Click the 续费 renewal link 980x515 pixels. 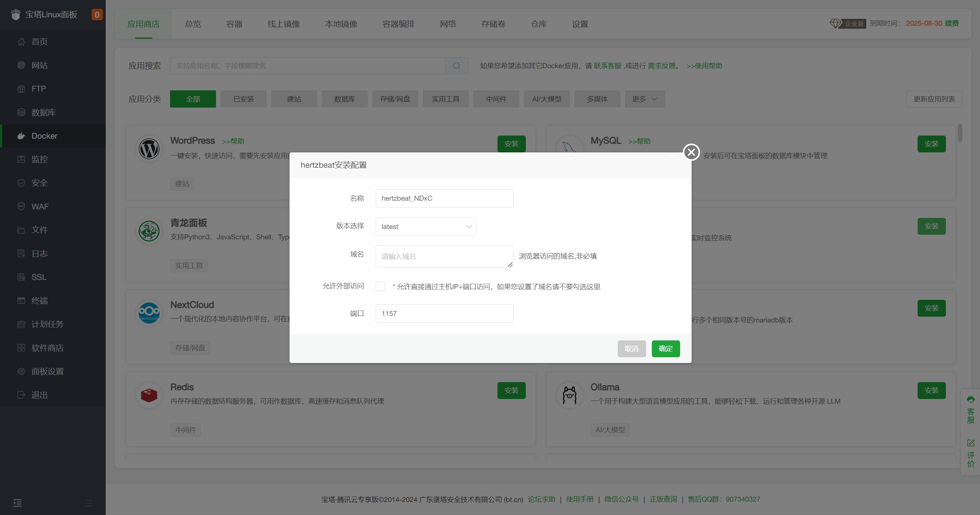tap(952, 23)
